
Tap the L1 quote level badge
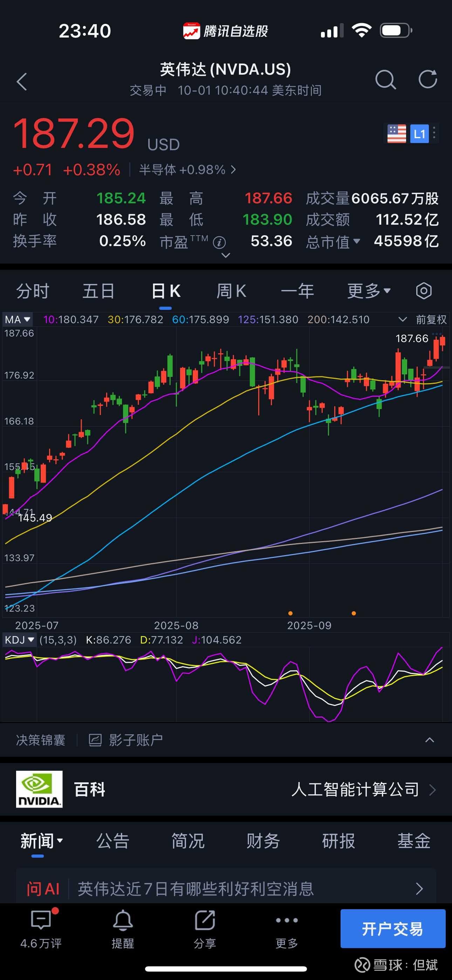click(419, 134)
